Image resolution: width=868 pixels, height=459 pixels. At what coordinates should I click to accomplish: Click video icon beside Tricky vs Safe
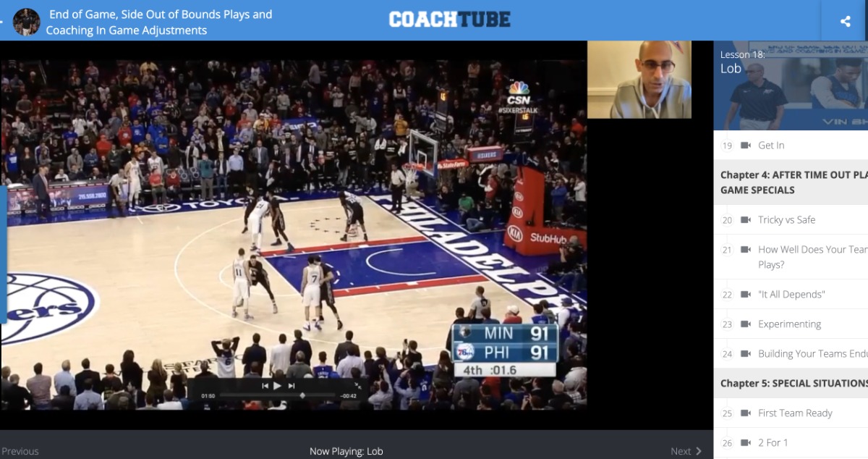point(746,220)
